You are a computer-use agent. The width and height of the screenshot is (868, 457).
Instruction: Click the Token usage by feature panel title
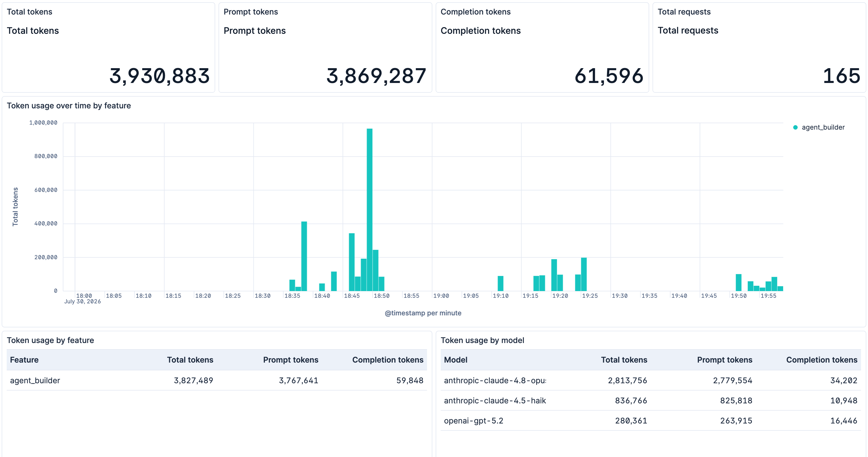[x=50, y=340]
